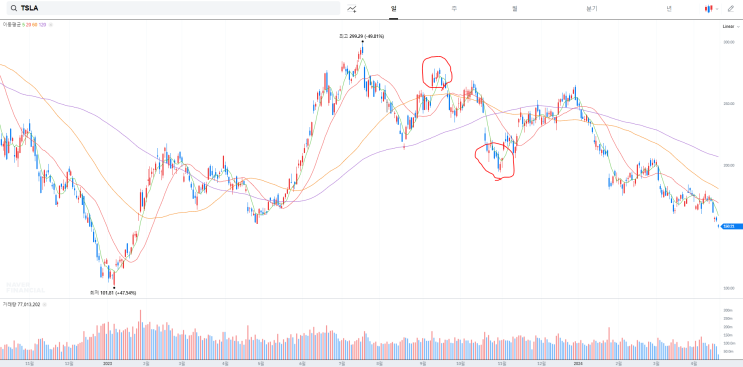The image size is (743, 367).
Task: Remove the volume indicator
Action: pyautogui.click(x=44, y=305)
